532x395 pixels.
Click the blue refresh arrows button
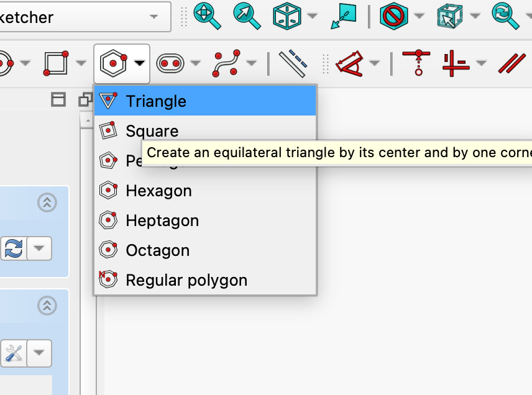14,248
